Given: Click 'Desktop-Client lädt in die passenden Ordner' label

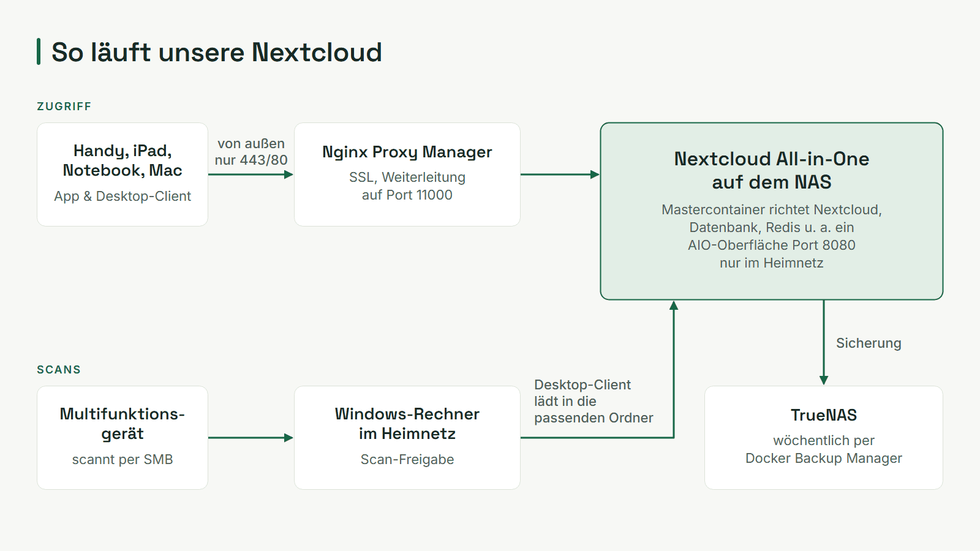Looking at the screenshot, I should tap(594, 401).
